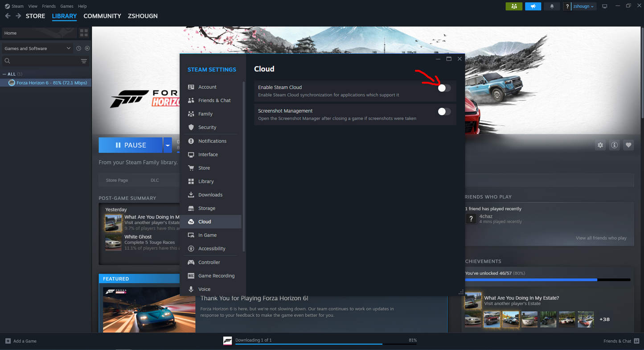
Task: Show the +38 more achievements
Action: point(604,319)
